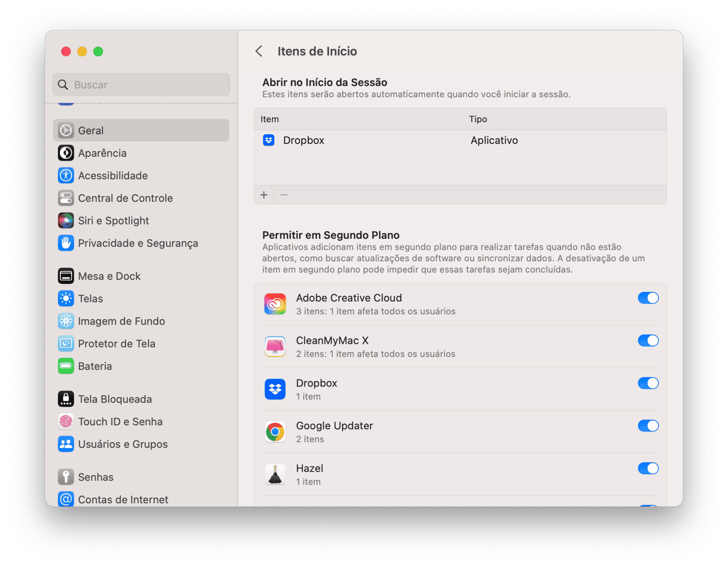
Task: Click the Siri e Spotlight label
Action: pos(114,220)
